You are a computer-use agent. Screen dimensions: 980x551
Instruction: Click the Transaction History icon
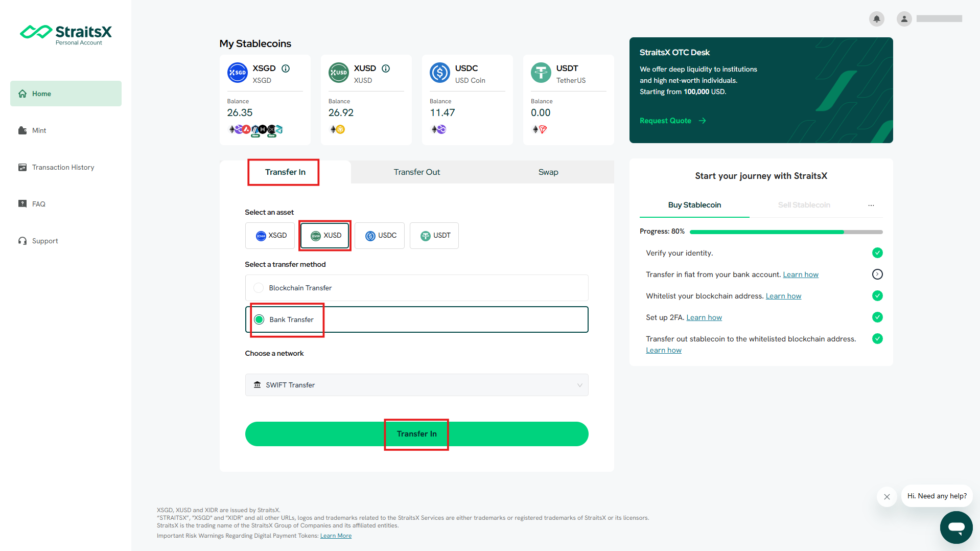22,167
